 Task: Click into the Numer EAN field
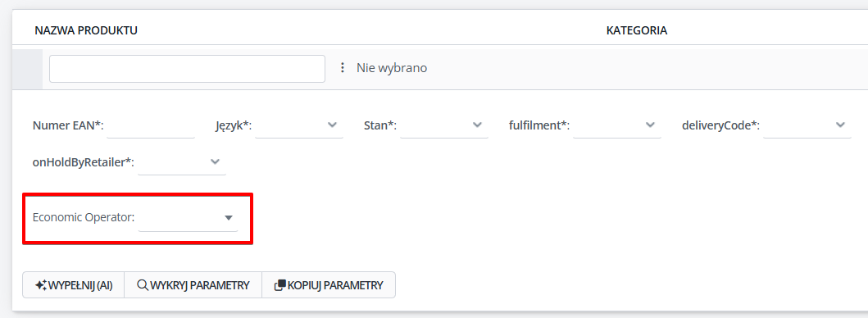(151, 126)
